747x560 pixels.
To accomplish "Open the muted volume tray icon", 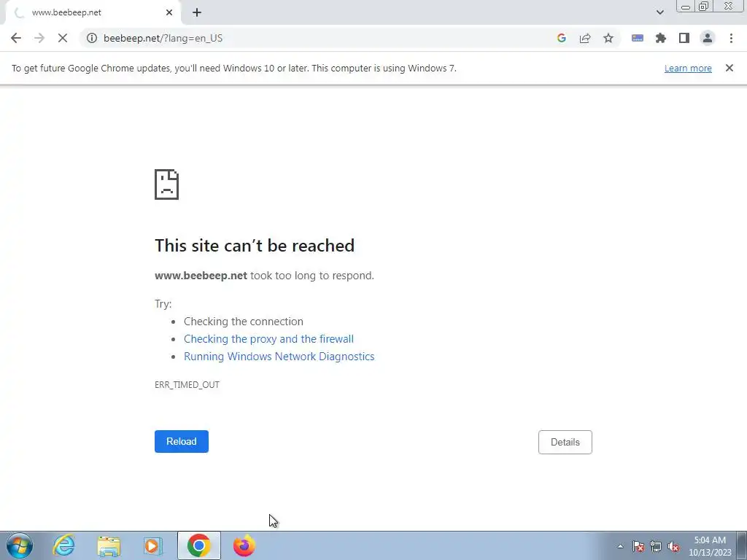I will coord(673,546).
